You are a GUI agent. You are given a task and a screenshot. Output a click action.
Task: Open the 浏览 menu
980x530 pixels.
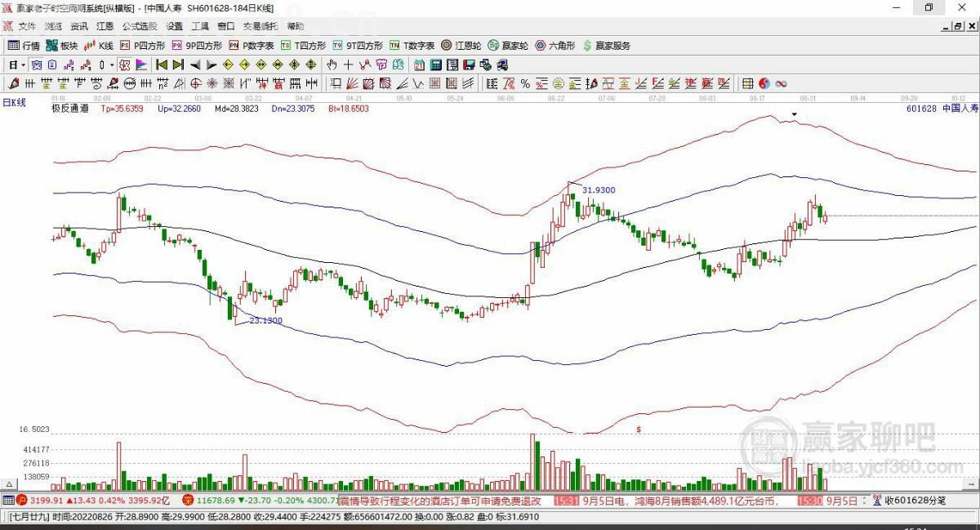point(53,26)
